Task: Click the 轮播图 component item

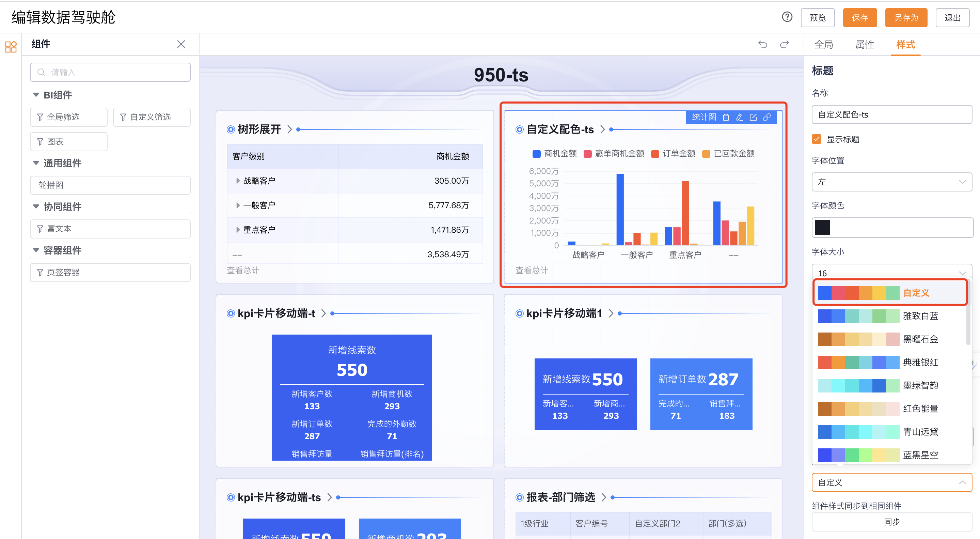Action: coord(110,185)
